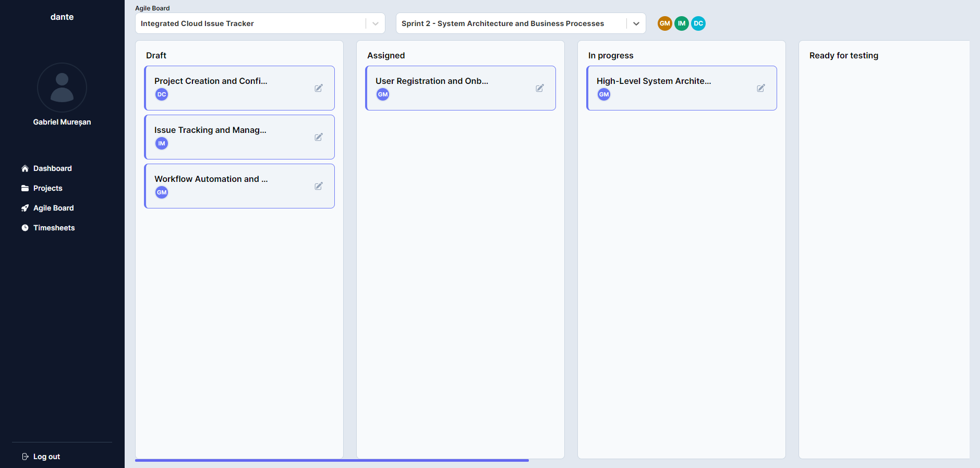Image resolution: width=980 pixels, height=468 pixels.
Task: Click the Gabriel Mureșan user name
Action: [62, 122]
